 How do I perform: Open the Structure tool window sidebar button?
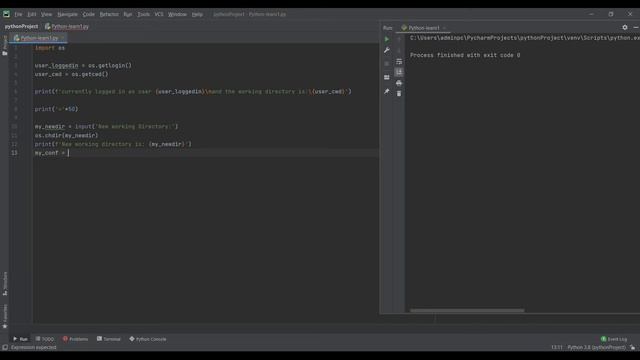[5, 284]
